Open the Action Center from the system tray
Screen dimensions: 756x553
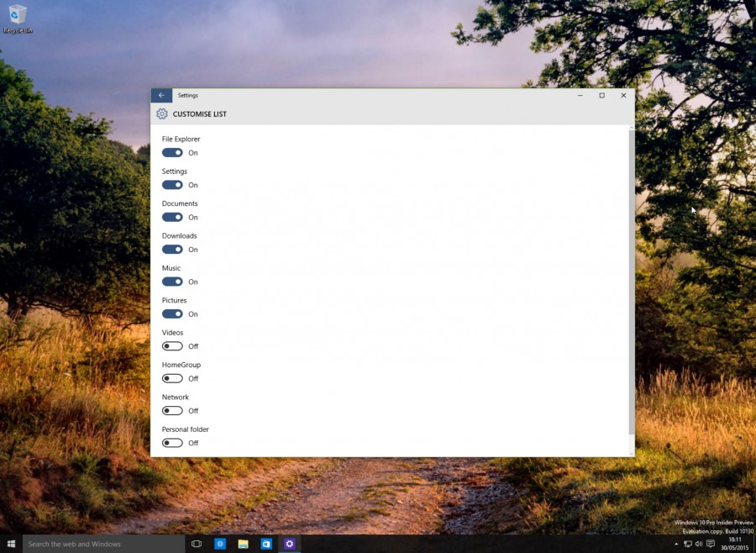pyautogui.click(x=711, y=544)
